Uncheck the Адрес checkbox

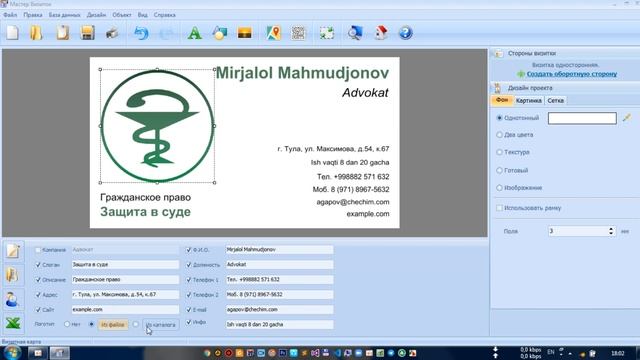click(38, 295)
